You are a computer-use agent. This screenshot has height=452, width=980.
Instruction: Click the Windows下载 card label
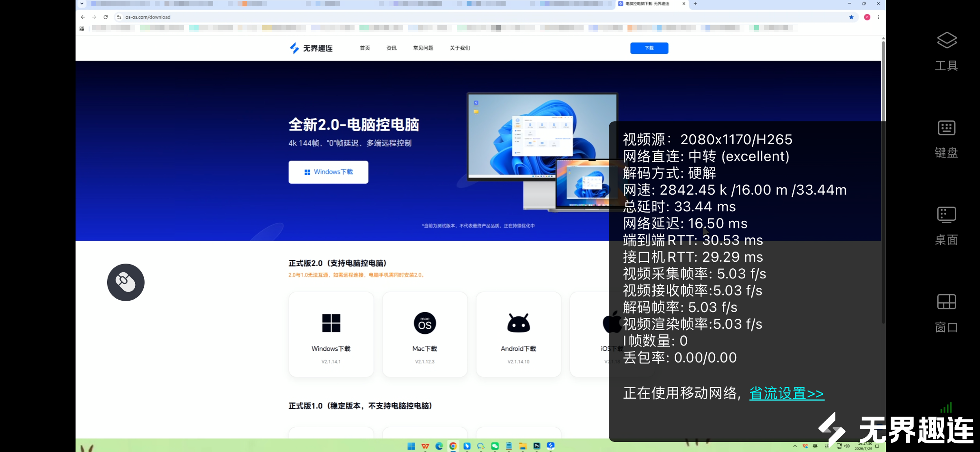click(331, 349)
